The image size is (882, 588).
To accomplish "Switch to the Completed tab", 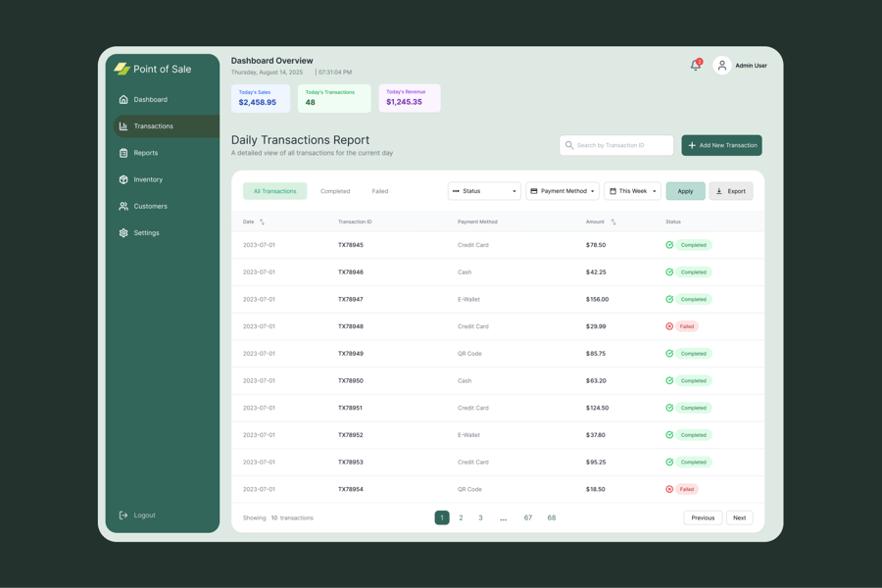I will [335, 191].
